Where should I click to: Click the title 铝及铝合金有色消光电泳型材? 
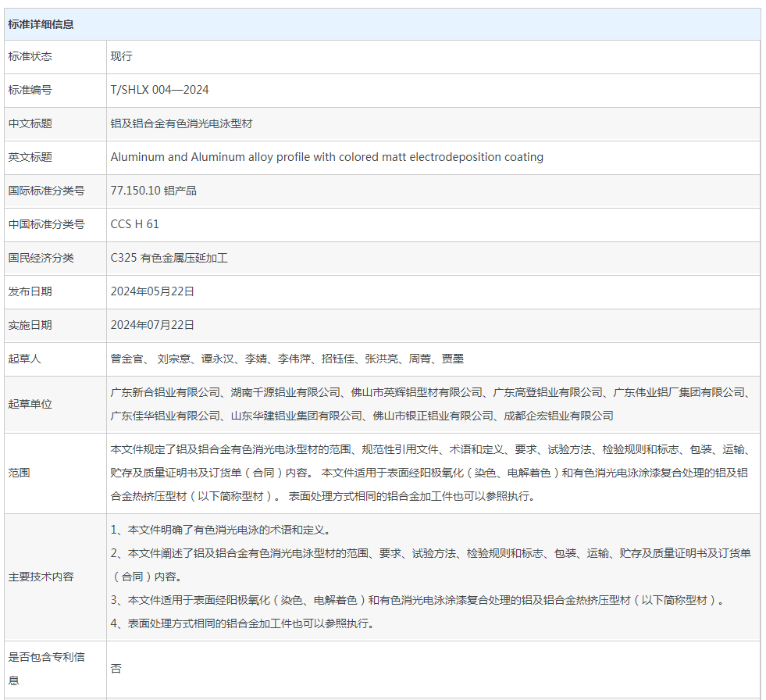tap(181, 123)
